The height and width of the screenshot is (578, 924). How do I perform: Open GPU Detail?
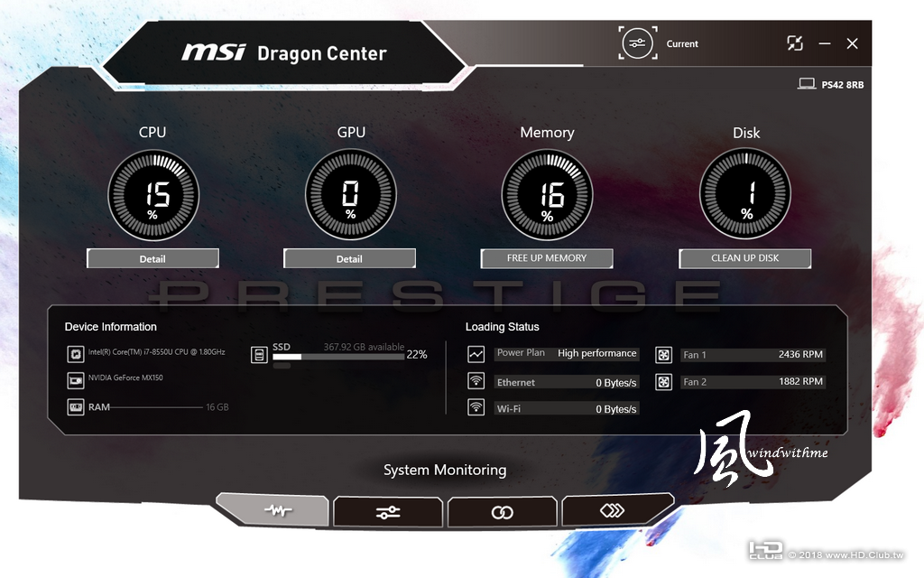point(349,258)
